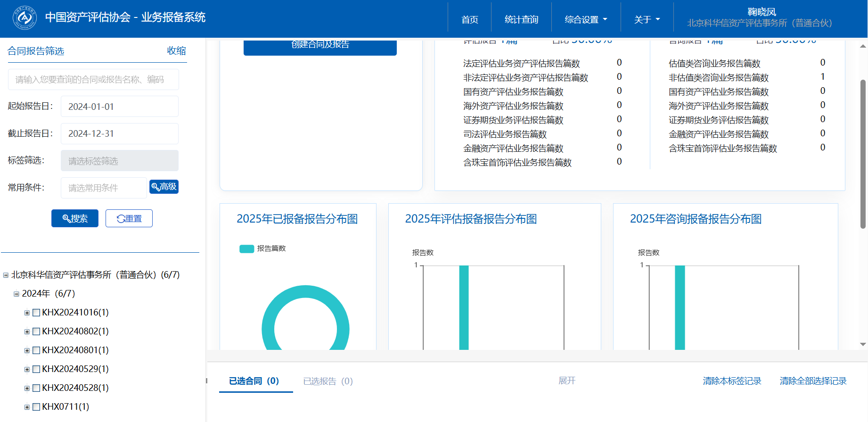Switch to the 已选报告 tab
868x422 pixels.
point(328,381)
